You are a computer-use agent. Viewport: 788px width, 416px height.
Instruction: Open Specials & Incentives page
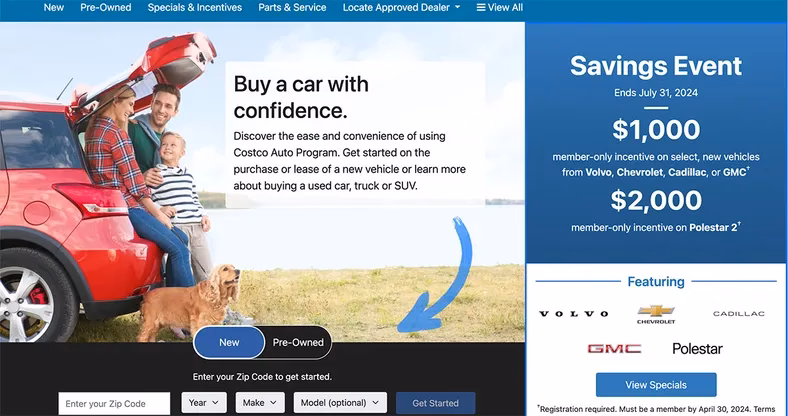[194, 8]
